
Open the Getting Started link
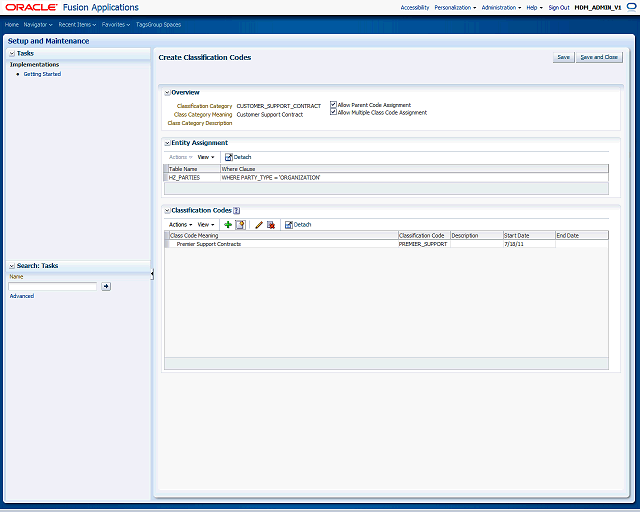pos(42,74)
